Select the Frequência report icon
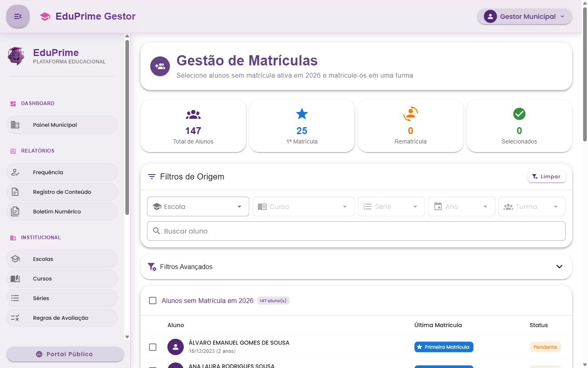Screen dimensions: 588x368 click(x=15, y=172)
